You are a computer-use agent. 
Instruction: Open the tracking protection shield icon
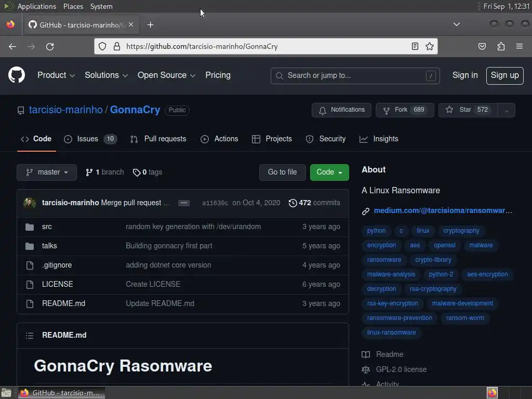[102, 46]
